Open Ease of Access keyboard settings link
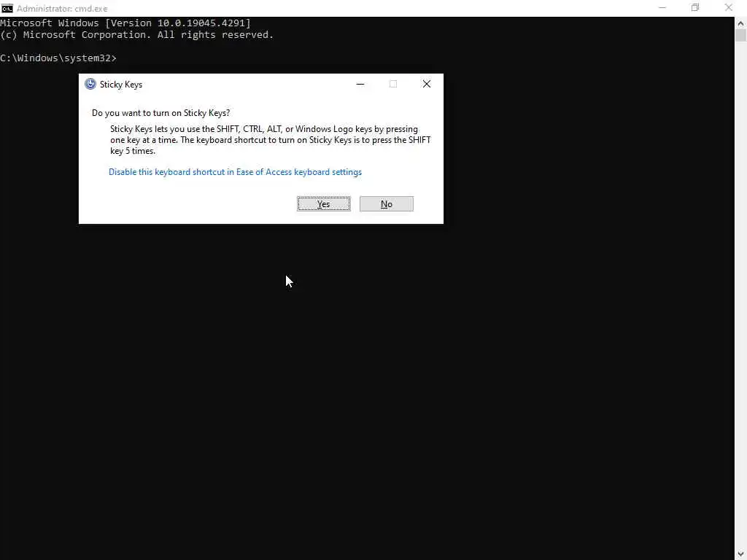The image size is (747, 560). pos(235,172)
